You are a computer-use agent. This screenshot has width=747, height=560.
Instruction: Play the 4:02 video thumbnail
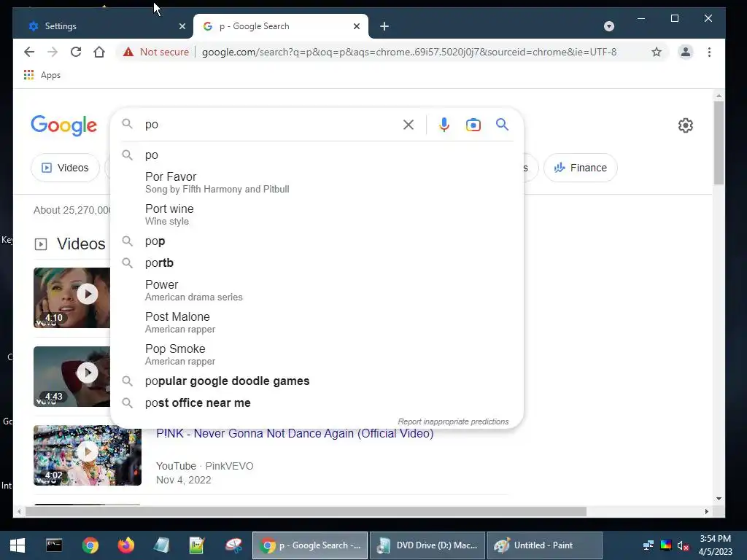point(88,455)
